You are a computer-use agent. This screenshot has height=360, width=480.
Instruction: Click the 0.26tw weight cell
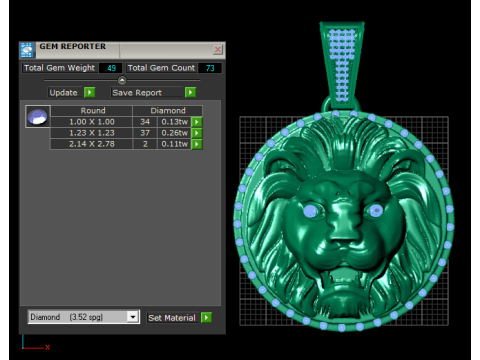pos(174,133)
